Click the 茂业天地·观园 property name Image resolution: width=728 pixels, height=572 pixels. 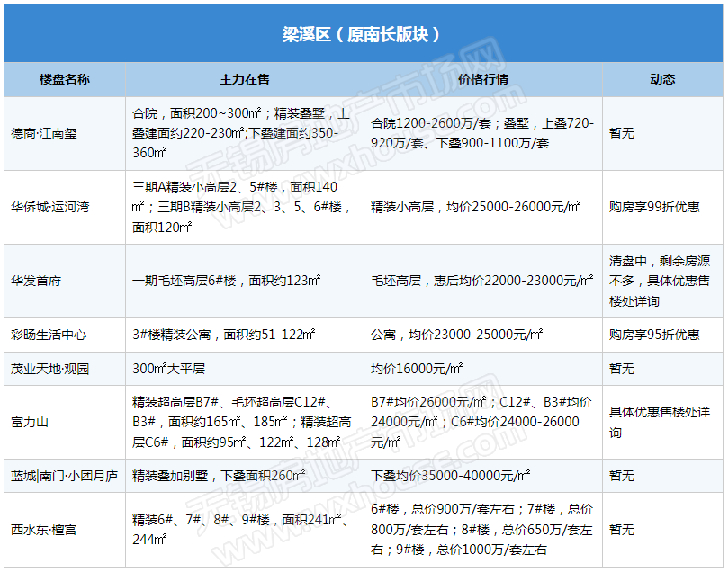pos(50,369)
